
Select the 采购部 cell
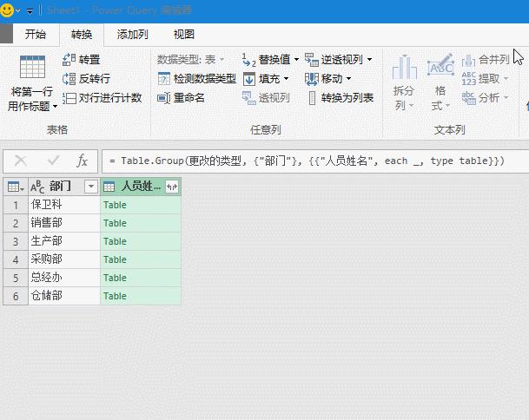pos(64,259)
